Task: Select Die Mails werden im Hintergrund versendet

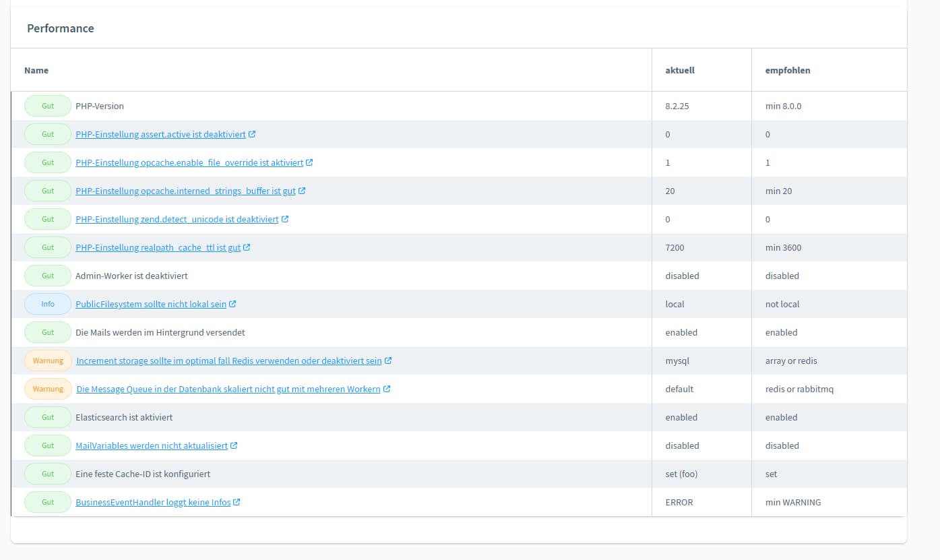Action: tap(160, 332)
